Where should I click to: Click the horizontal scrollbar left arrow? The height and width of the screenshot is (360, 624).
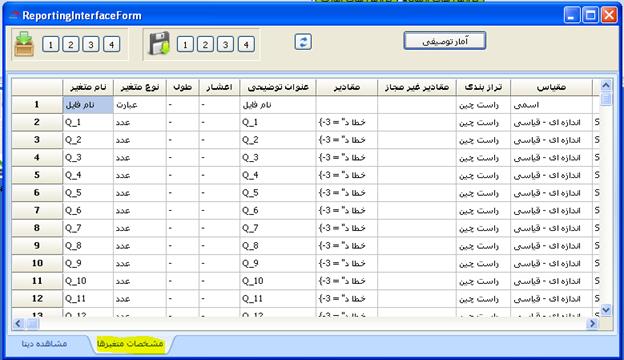[x=18, y=324]
